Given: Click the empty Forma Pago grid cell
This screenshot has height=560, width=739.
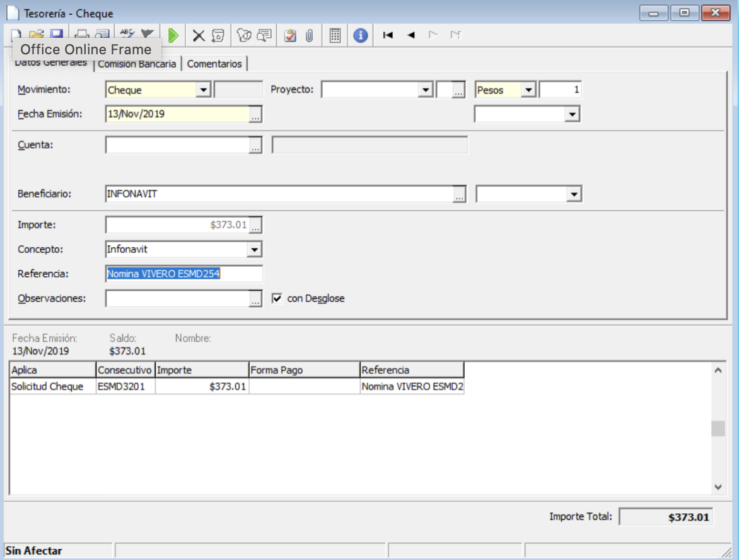Looking at the screenshot, I should point(304,387).
